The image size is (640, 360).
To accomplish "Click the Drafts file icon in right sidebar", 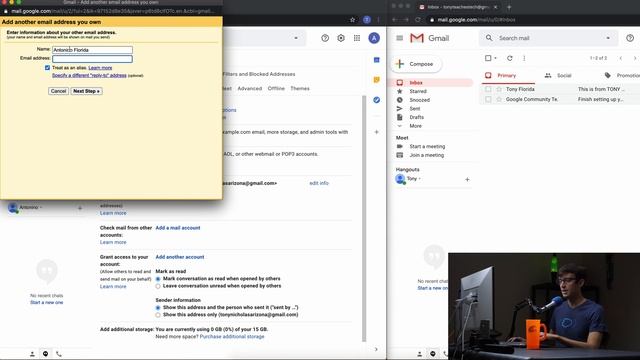I will pos(400,117).
